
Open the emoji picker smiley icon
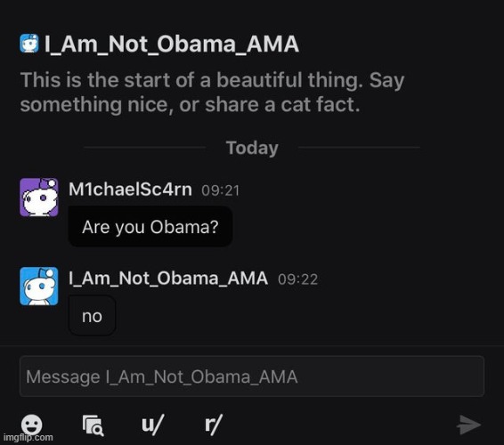coord(31,425)
